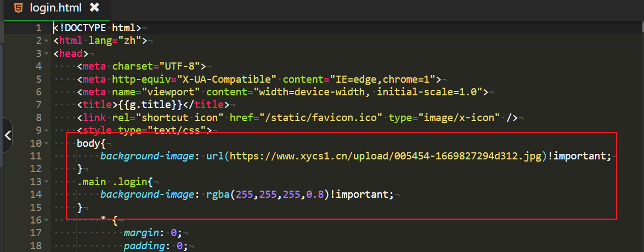Collapse the * rule at line 16
Image resolution: width=644 pixels, height=252 pixels.
[46, 220]
